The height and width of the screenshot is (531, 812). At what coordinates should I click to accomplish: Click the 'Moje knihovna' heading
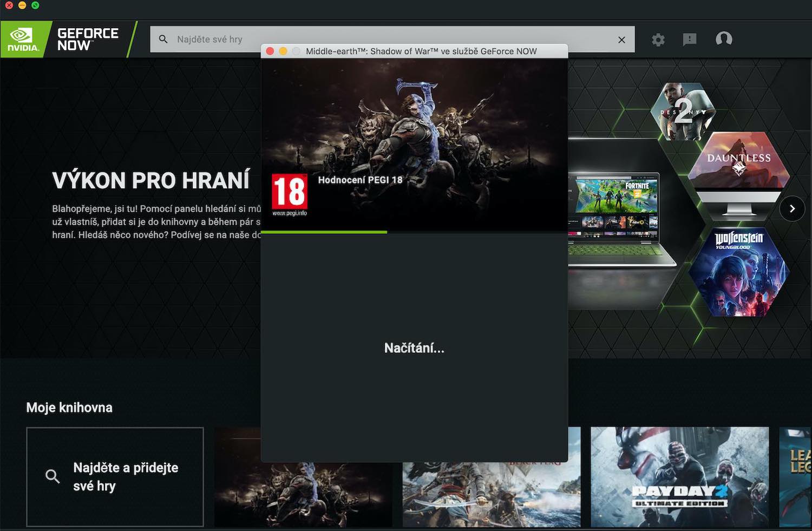69,408
